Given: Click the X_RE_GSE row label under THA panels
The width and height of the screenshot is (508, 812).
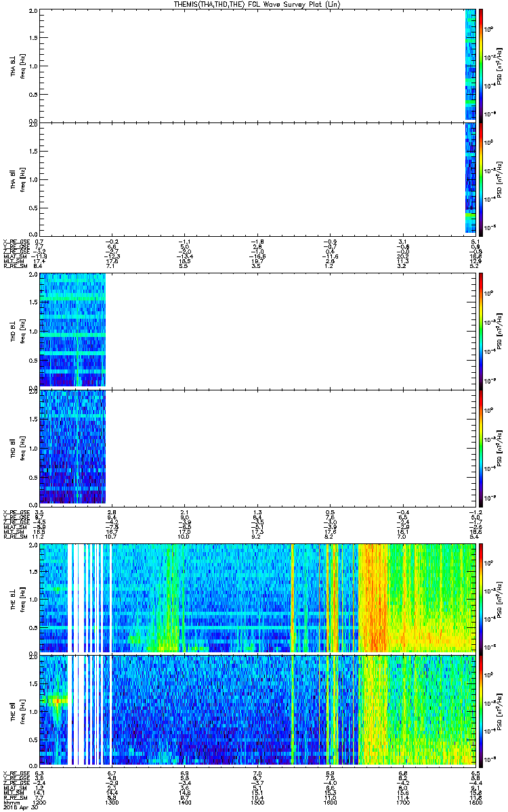Looking at the screenshot, I should pos(16,242).
